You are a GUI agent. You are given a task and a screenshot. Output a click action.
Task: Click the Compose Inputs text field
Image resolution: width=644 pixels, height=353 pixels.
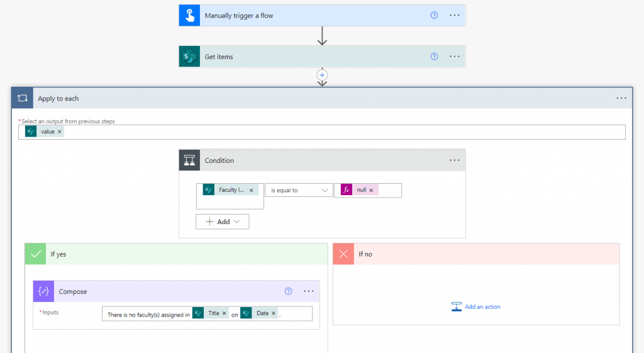207,313
